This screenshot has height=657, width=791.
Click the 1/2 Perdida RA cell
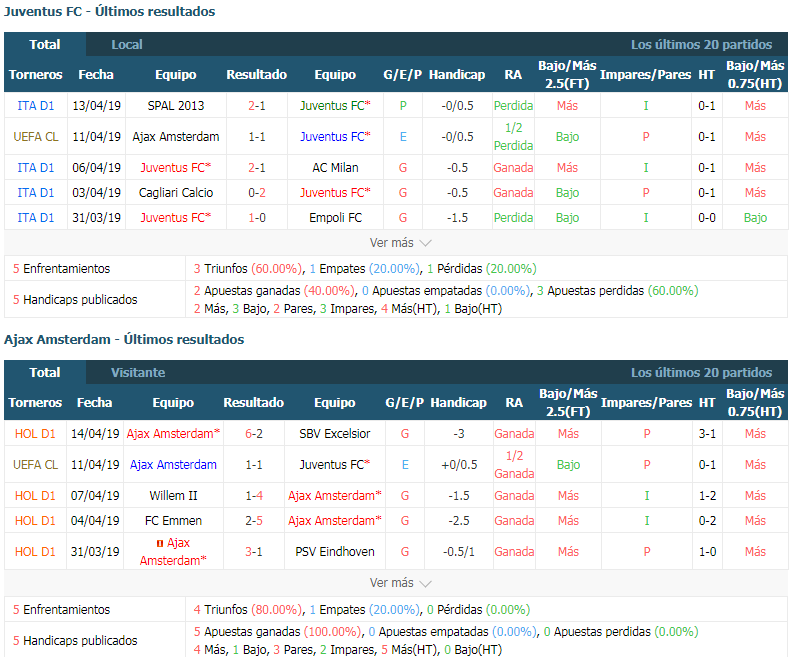coord(513,137)
